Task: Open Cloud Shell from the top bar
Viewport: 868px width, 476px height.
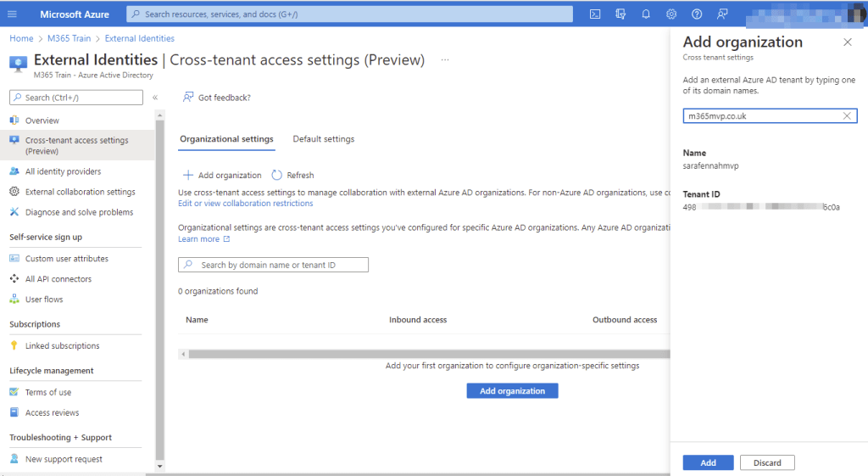Action: click(x=595, y=14)
